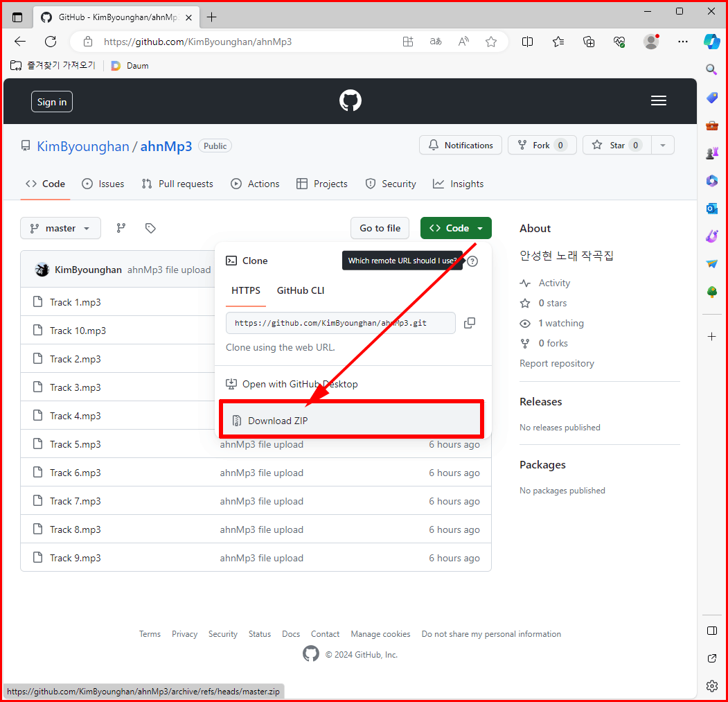Open the remote URL help question icon

[472, 261]
